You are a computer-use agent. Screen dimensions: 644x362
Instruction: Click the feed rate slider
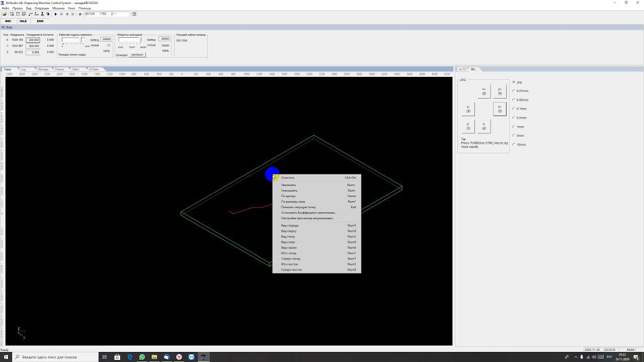(x=73, y=40)
